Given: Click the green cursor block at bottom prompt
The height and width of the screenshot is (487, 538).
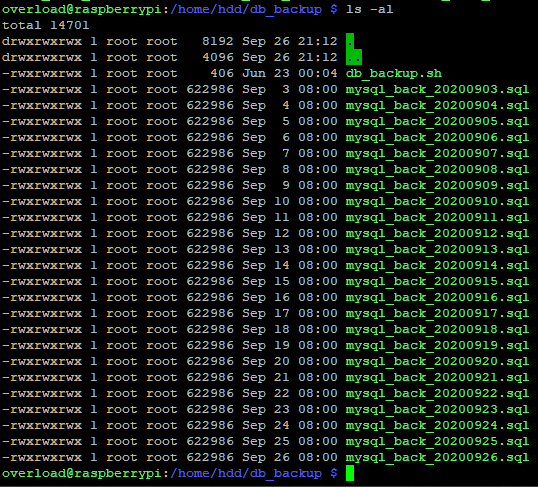Looking at the screenshot, I should click(x=350, y=473).
